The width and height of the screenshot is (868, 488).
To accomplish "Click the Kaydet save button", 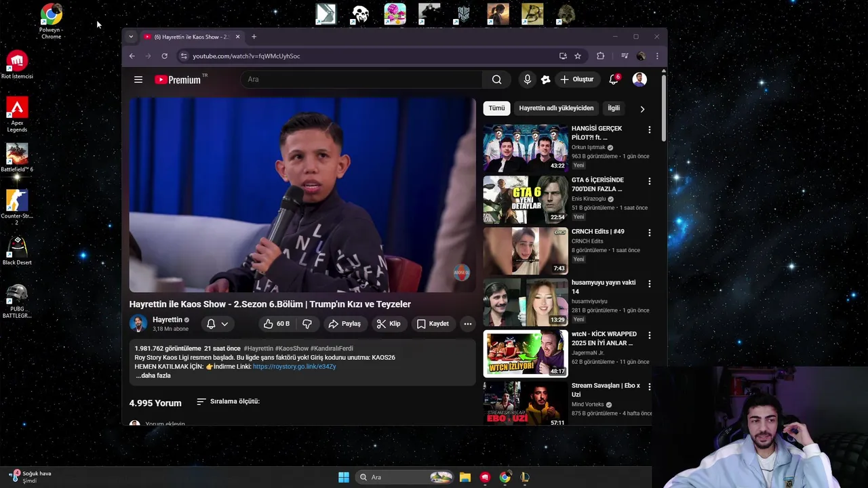I will pos(433,324).
